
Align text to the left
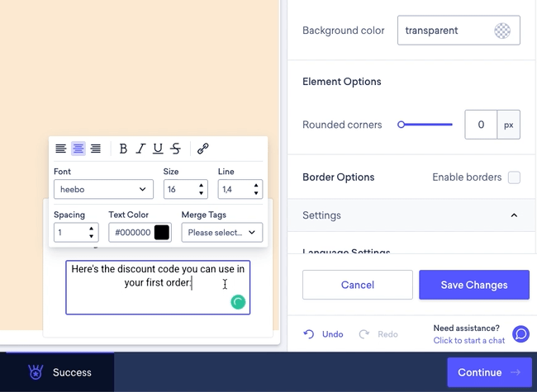click(x=61, y=149)
